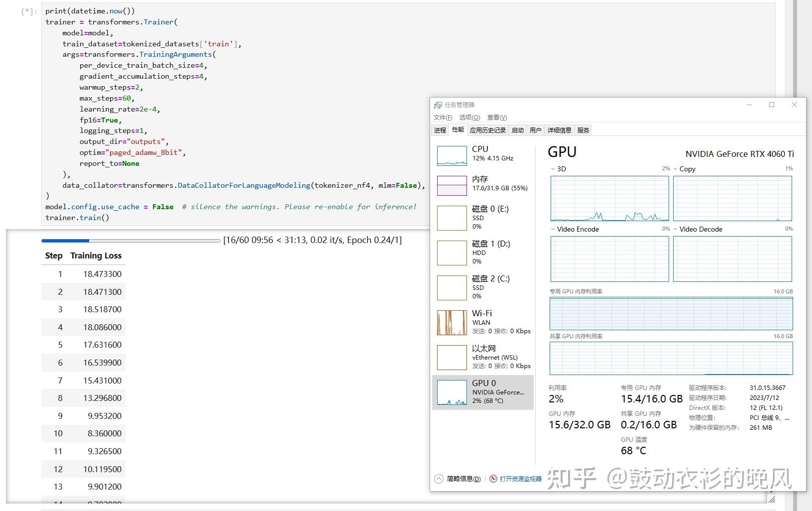Viewport: 812px width, 511px height.
Task: Open disk 1 (D:) performance graph
Action: coord(451,253)
